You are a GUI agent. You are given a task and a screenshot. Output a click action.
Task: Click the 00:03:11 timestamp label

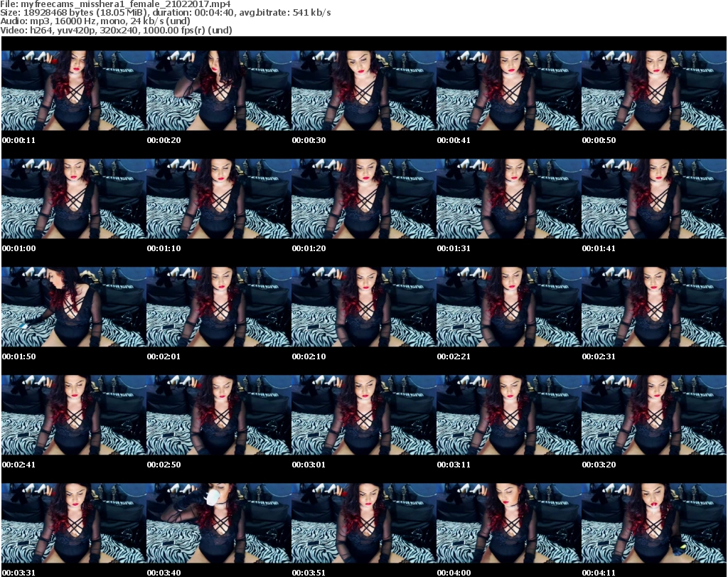tap(454, 465)
